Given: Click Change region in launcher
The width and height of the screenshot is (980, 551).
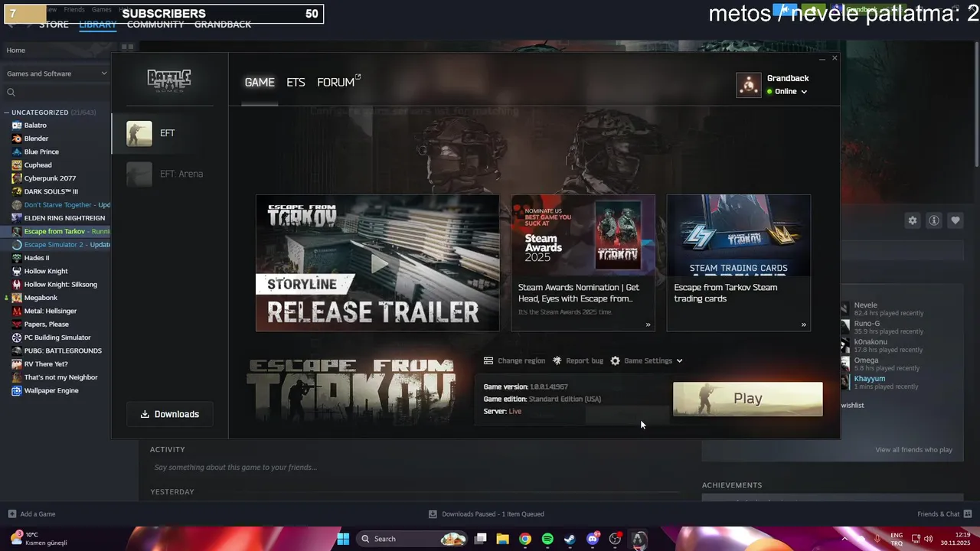Looking at the screenshot, I should point(514,360).
